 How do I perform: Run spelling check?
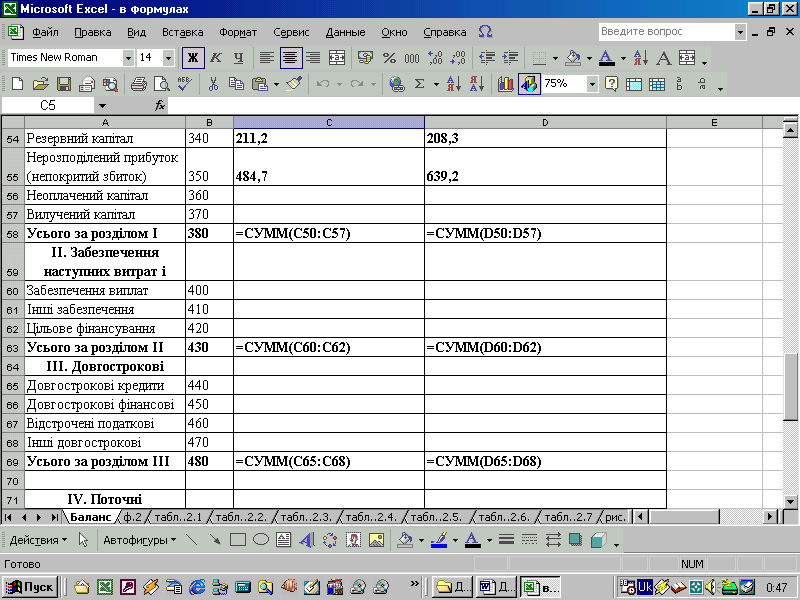[x=185, y=84]
